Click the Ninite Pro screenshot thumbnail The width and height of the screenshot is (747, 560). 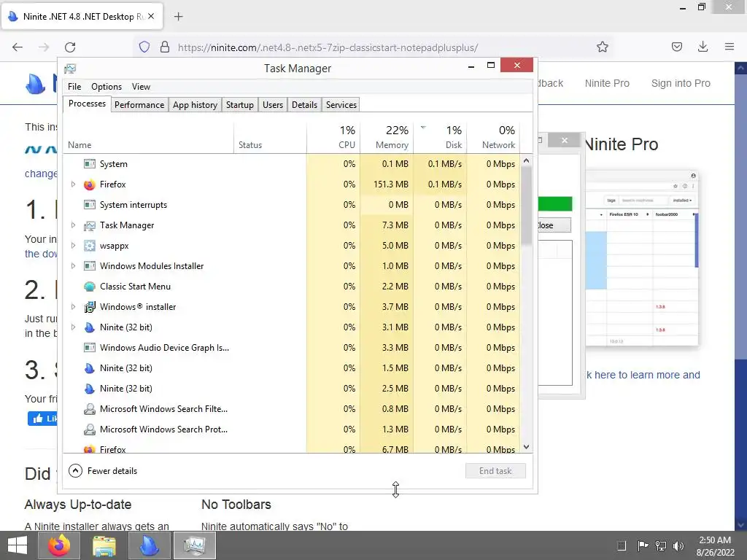click(x=642, y=257)
